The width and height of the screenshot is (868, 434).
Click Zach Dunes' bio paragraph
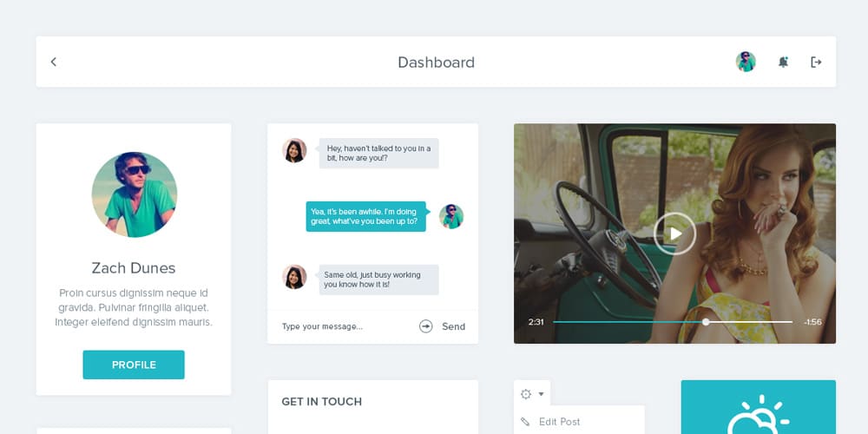click(x=134, y=308)
